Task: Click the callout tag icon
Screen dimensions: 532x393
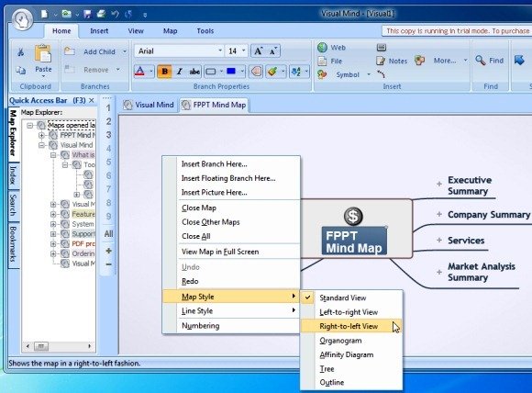Action: [x=256, y=72]
